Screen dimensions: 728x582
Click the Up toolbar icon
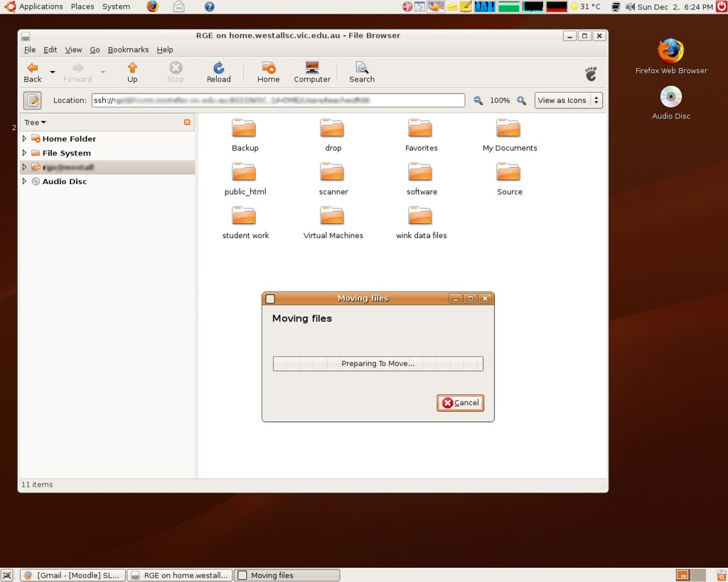click(132, 70)
